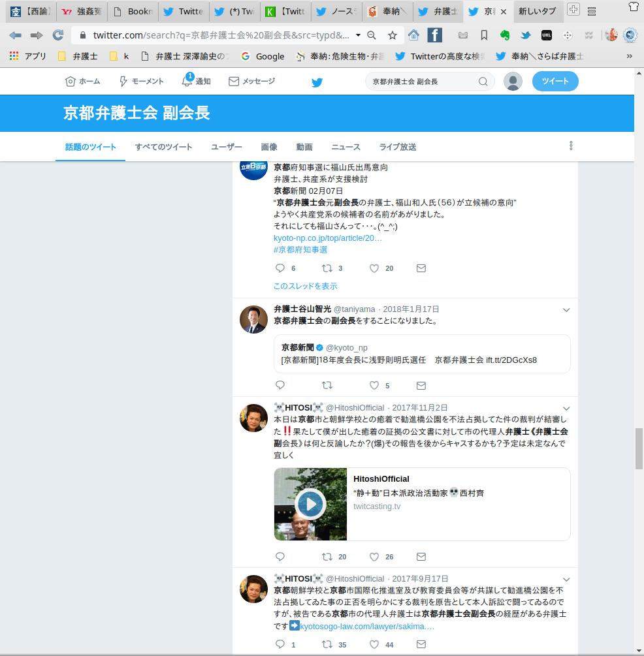Click the Facebook extension icon
Viewport: 644px width, 656px height.
tap(434, 35)
